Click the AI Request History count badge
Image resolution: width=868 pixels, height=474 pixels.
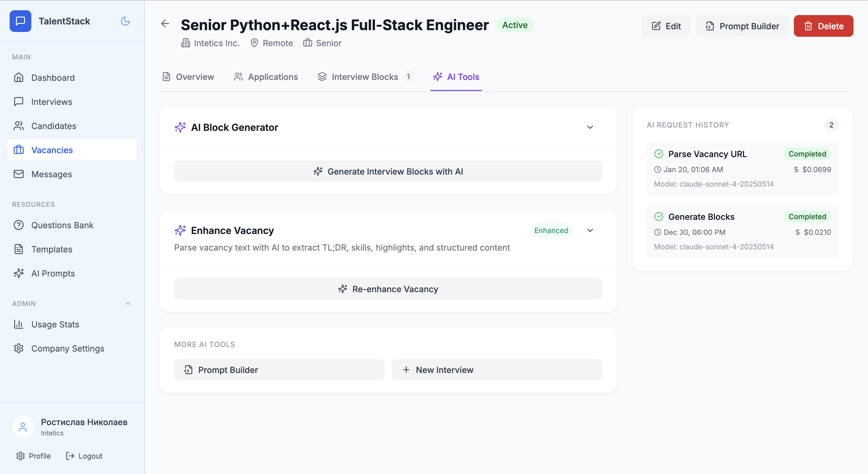[831, 125]
